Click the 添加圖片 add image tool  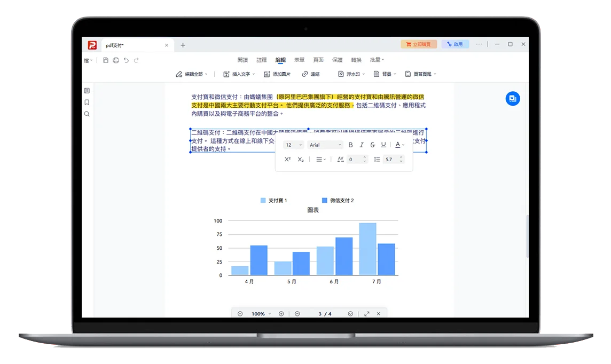(277, 74)
